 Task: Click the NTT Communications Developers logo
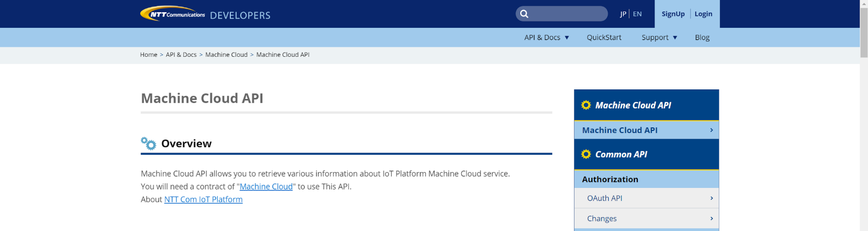coord(204,14)
